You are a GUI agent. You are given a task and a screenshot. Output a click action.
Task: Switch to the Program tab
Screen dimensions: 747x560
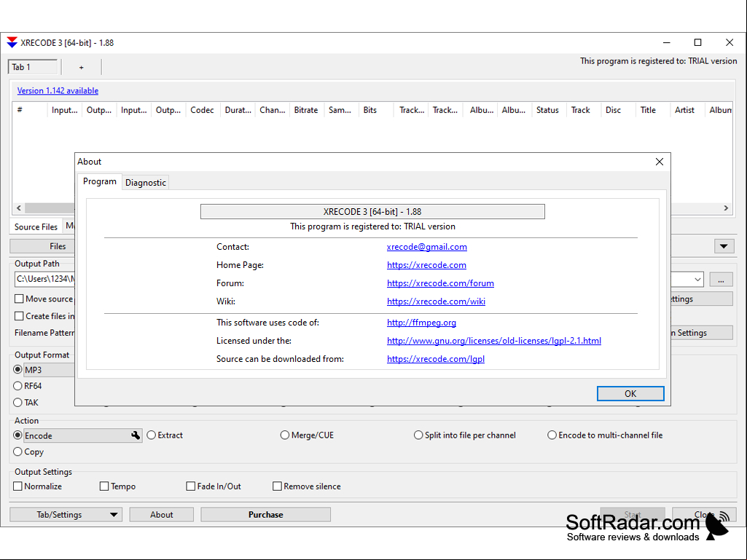(100, 181)
